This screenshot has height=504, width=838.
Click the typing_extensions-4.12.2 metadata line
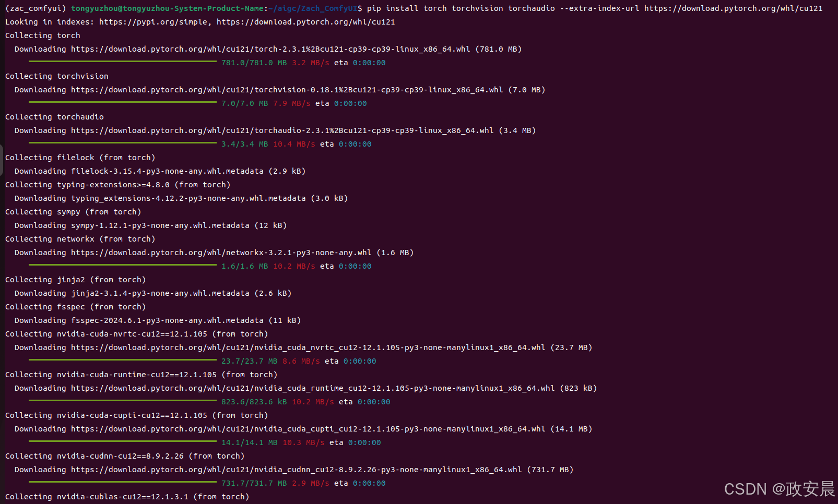181,198
